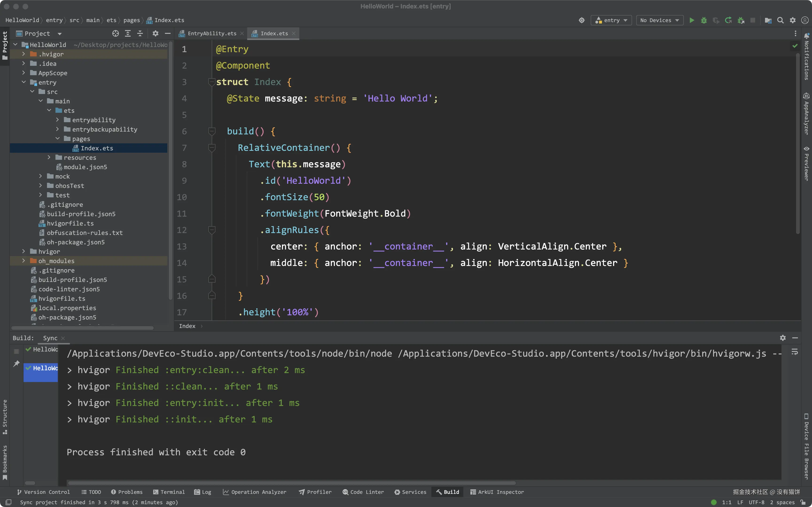812x507 pixels.
Task: Open the Problems tool window
Action: click(127, 492)
